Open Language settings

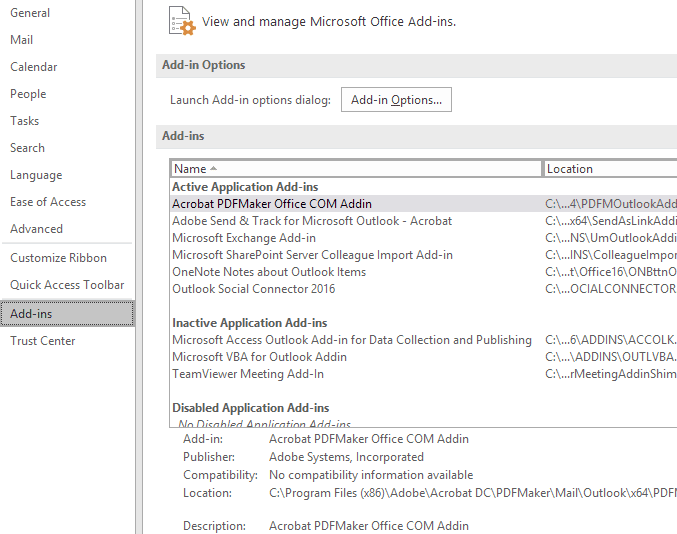[x=36, y=175]
